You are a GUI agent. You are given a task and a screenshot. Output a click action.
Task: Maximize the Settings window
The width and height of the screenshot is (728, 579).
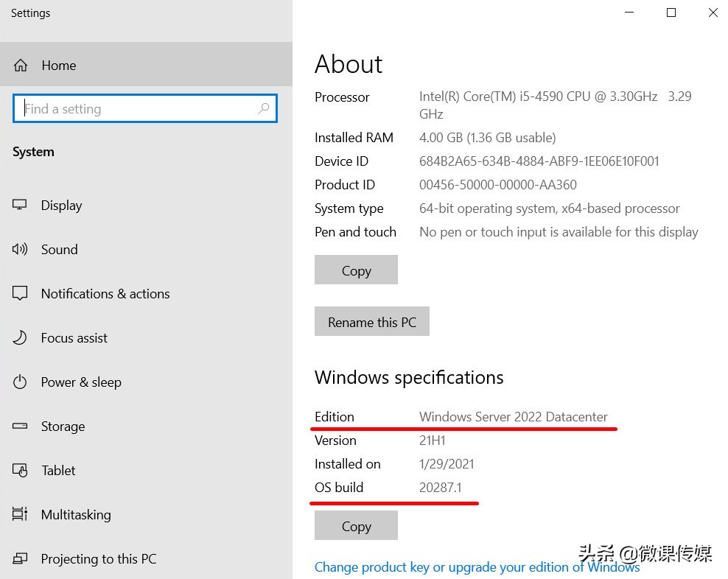pyautogui.click(x=671, y=13)
